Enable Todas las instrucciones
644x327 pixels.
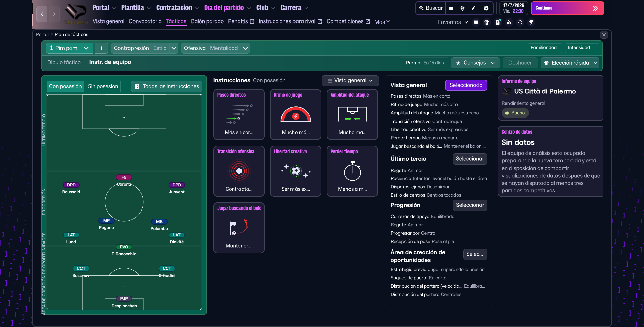167,87
